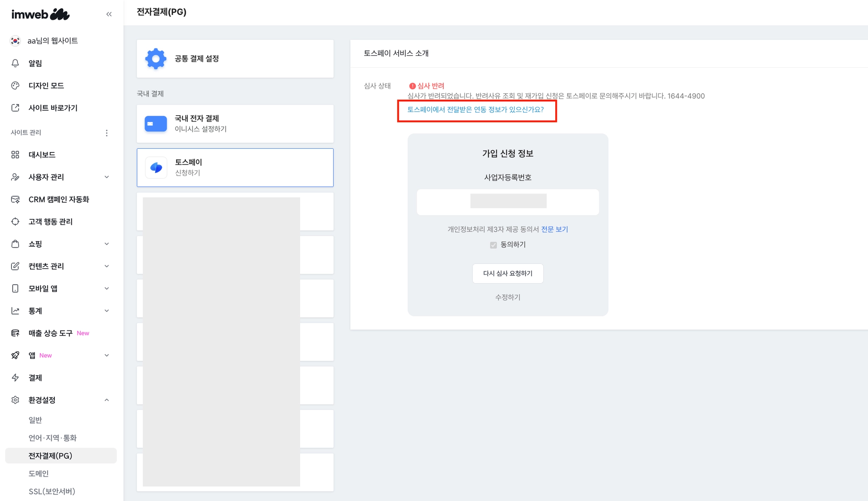Open 언어·지역·통화 settings item
The width and height of the screenshot is (868, 501).
[53, 438]
